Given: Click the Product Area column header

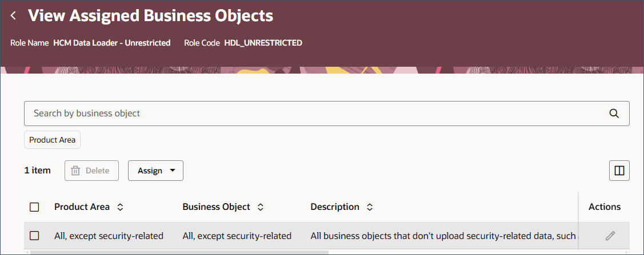Looking at the screenshot, I should (82, 207).
